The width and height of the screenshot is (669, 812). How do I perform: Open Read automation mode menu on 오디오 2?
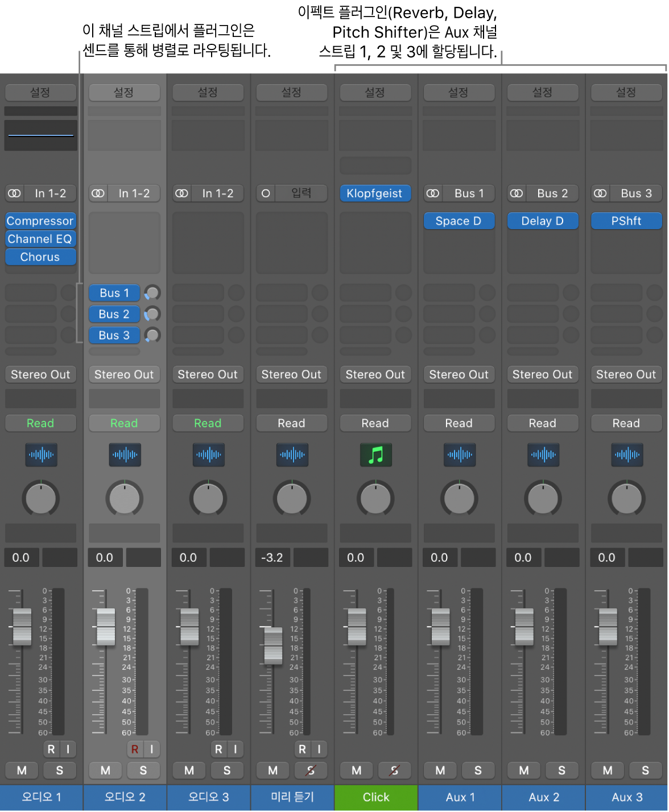[124, 423]
